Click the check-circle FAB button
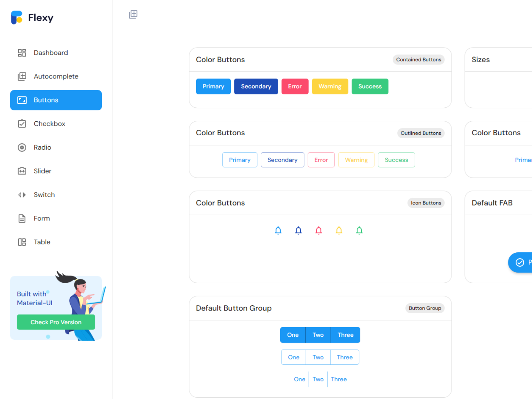Viewport: 532px width, 399px height. click(x=520, y=263)
